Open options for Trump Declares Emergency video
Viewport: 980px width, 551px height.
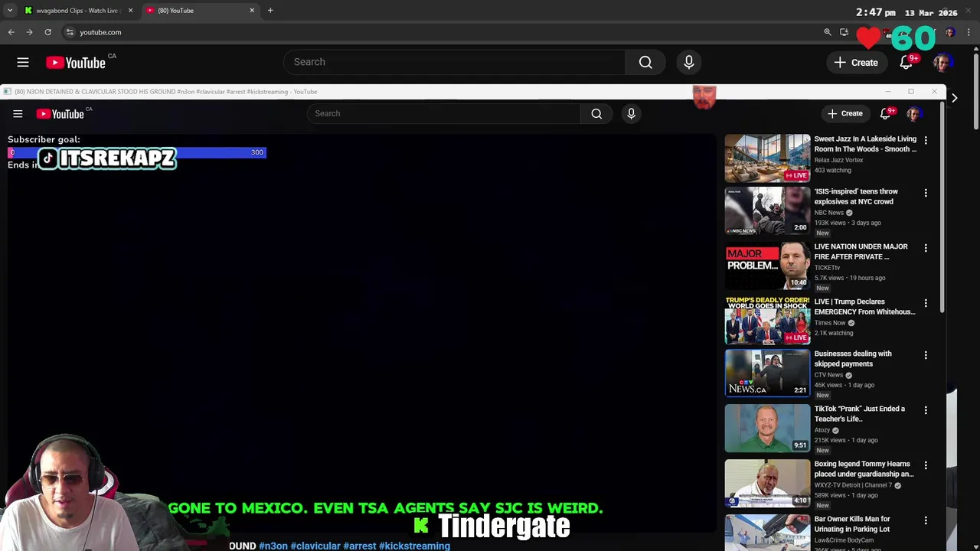coord(926,303)
